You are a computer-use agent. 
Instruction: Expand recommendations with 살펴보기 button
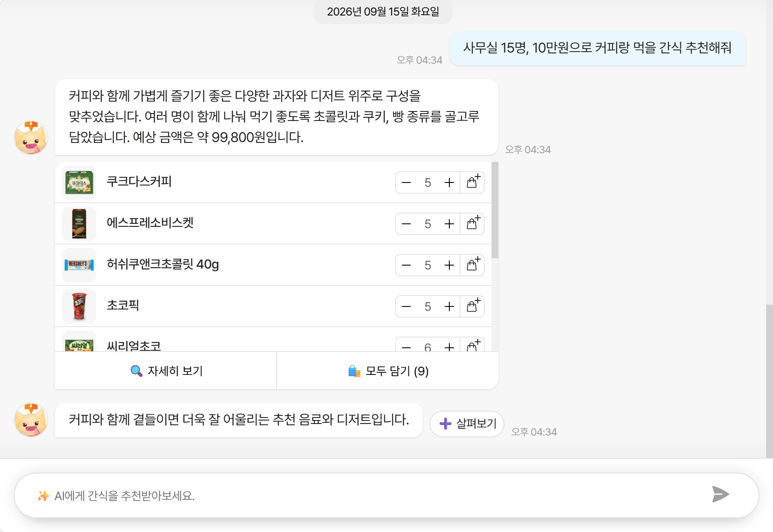point(467,424)
